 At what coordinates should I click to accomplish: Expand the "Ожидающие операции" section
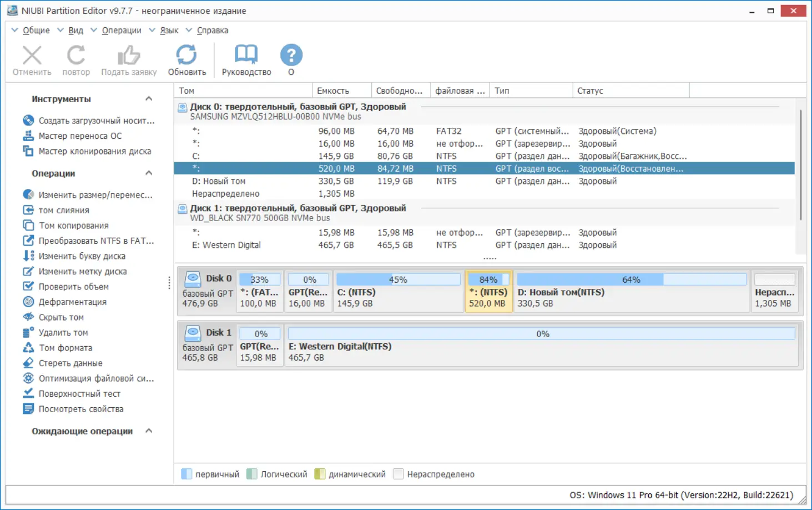coord(148,431)
